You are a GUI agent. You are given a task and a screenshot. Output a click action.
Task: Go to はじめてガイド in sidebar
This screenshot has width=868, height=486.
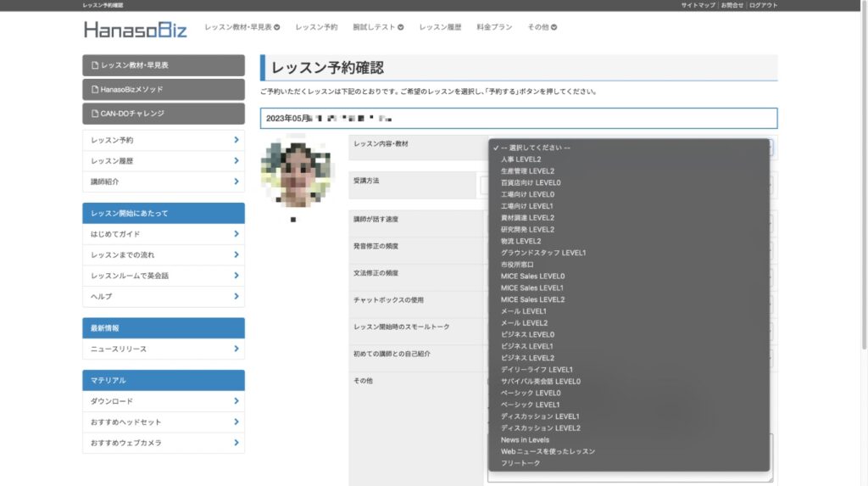point(115,234)
